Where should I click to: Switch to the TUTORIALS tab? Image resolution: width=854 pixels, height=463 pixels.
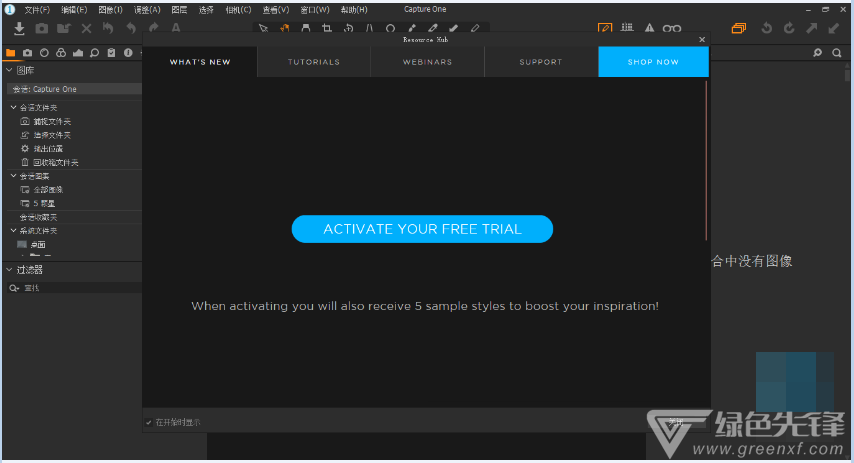pos(314,62)
